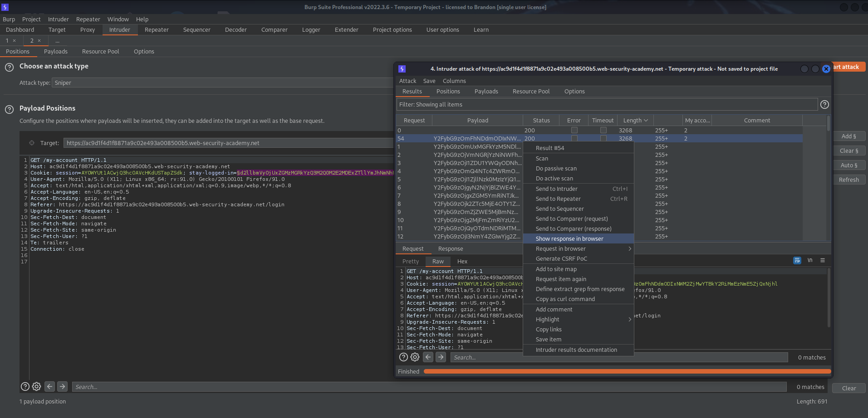Viewport: 868px width, 418px height.
Task: Open help for Payload Positions section
Action: pyautogui.click(x=9, y=109)
